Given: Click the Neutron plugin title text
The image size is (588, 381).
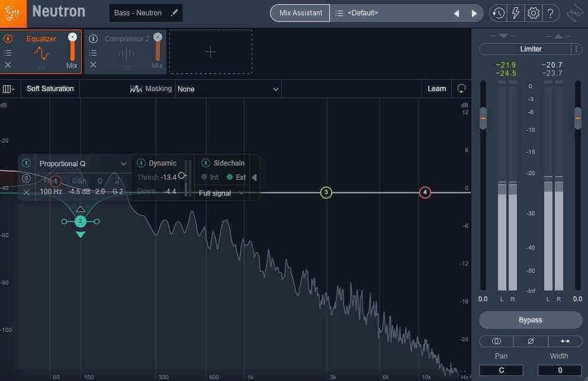Looking at the screenshot, I should [59, 12].
